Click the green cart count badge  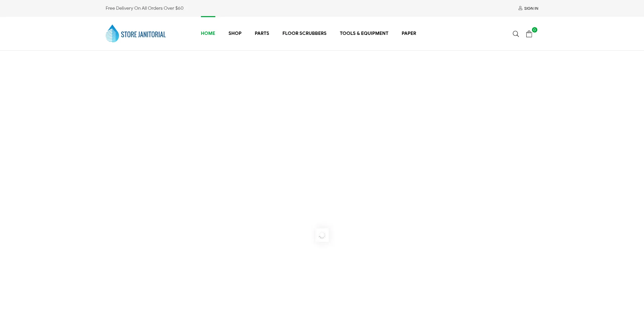(x=535, y=30)
